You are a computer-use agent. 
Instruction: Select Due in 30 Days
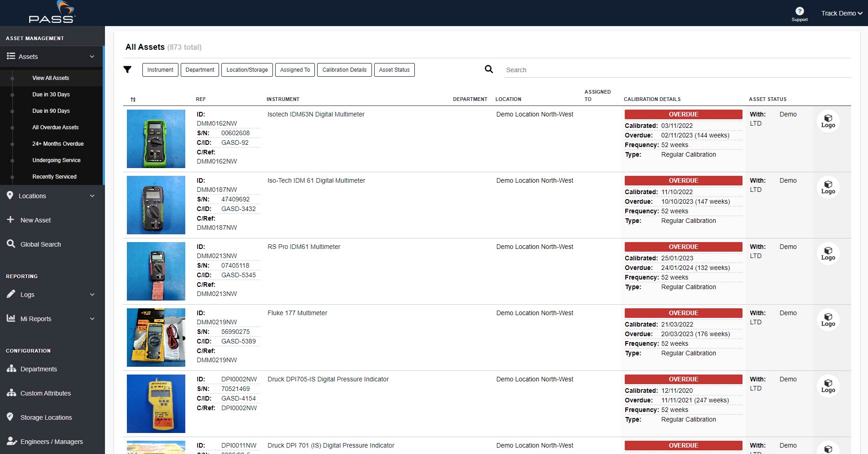[x=51, y=95]
